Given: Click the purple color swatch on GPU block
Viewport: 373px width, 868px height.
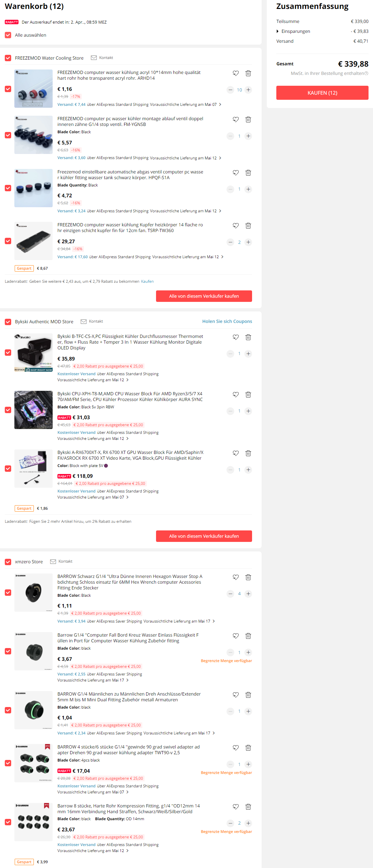Looking at the screenshot, I should (106, 466).
